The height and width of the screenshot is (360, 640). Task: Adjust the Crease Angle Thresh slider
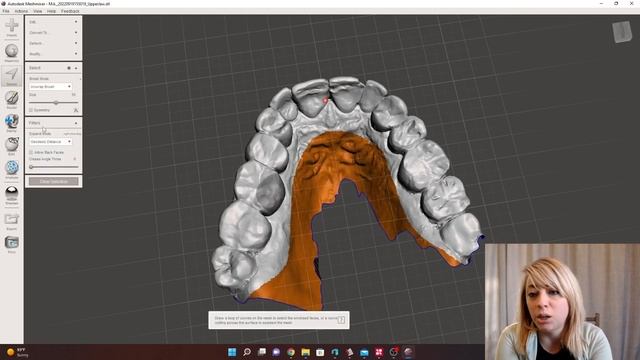coord(53,167)
